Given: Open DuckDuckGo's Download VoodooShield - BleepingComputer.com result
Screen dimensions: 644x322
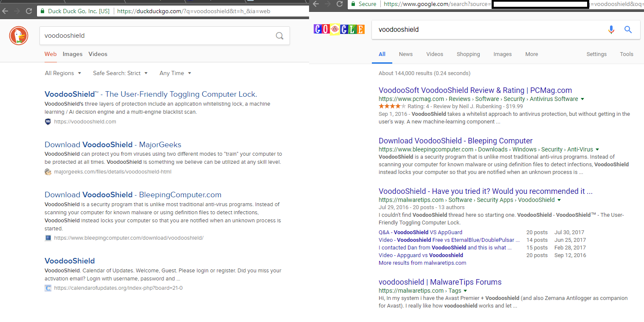Looking at the screenshot, I should 133,195.
